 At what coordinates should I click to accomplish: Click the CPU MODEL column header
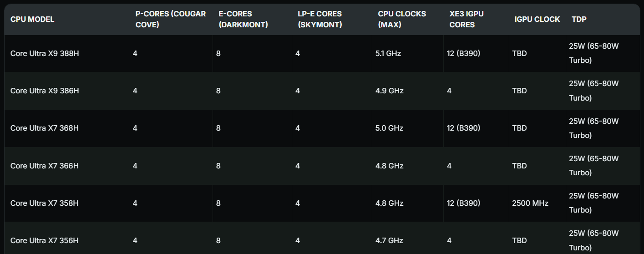point(32,19)
